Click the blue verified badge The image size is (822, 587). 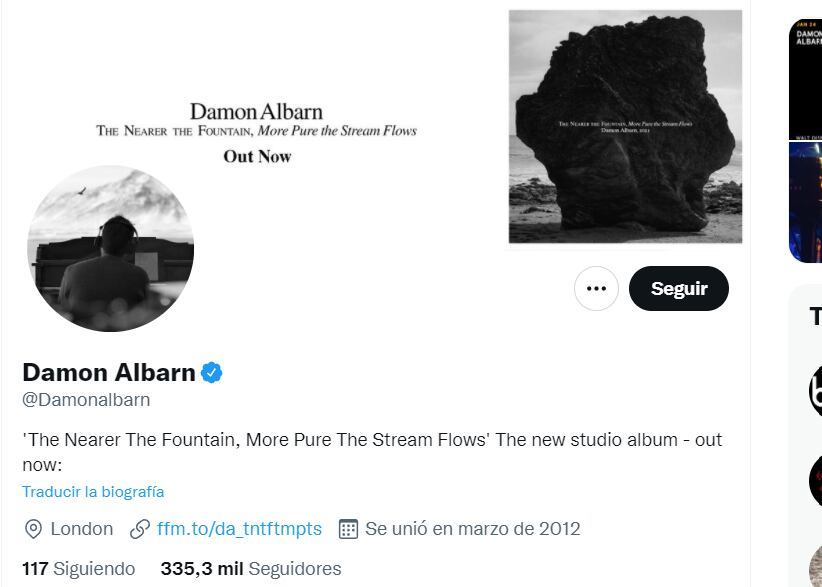pyautogui.click(x=212, y=373)
